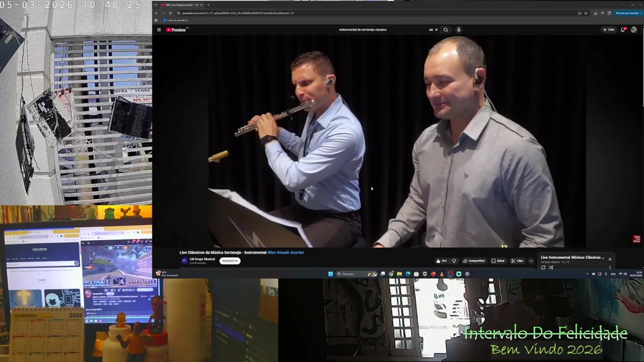Open the more actions ellipsis under video
The image size is (644, 362).
click(x=531, y=261)
